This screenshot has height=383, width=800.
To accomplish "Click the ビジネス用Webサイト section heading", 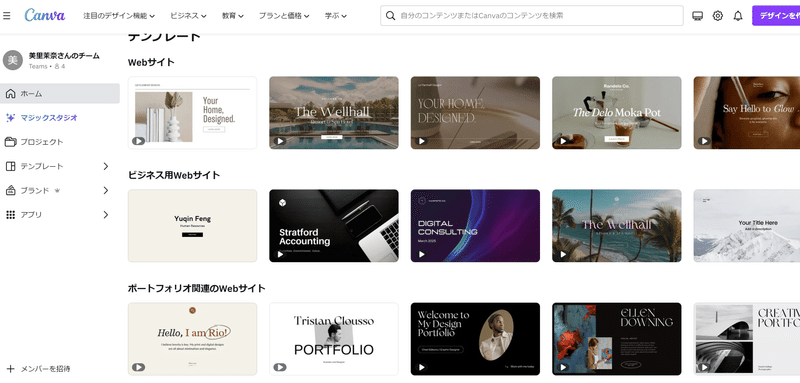I will tap(174, 175).
